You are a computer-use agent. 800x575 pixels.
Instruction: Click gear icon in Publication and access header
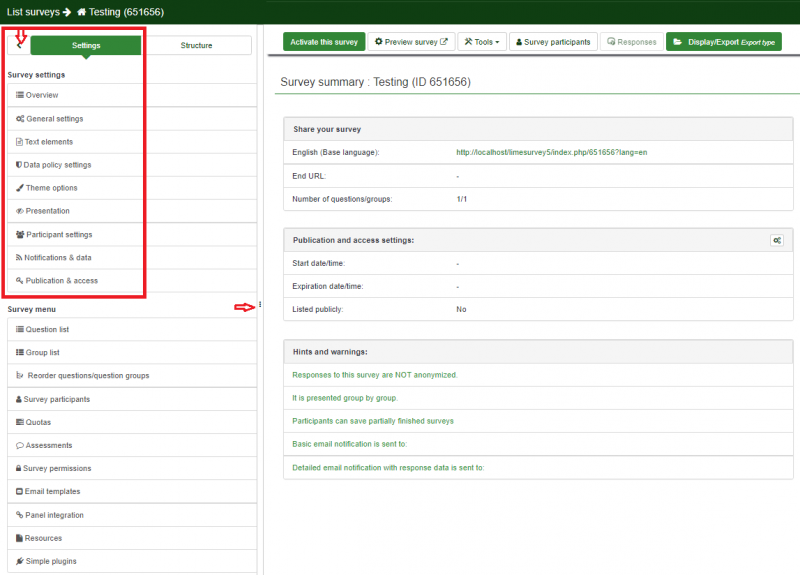point(777,241)
